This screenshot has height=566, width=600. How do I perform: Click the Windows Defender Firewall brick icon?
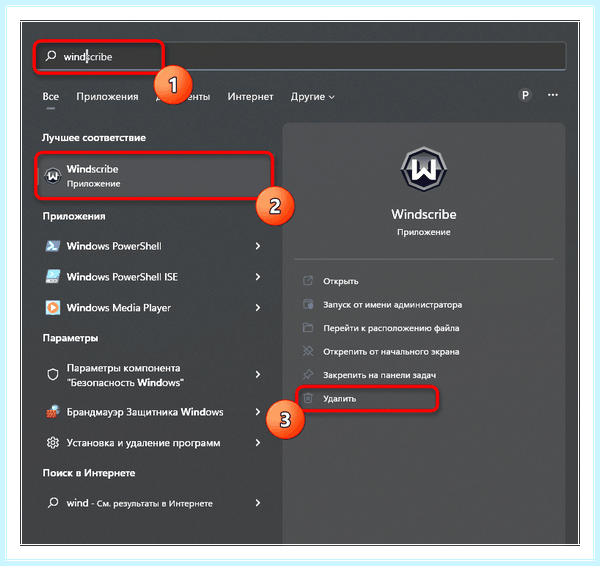pos(53,411)
